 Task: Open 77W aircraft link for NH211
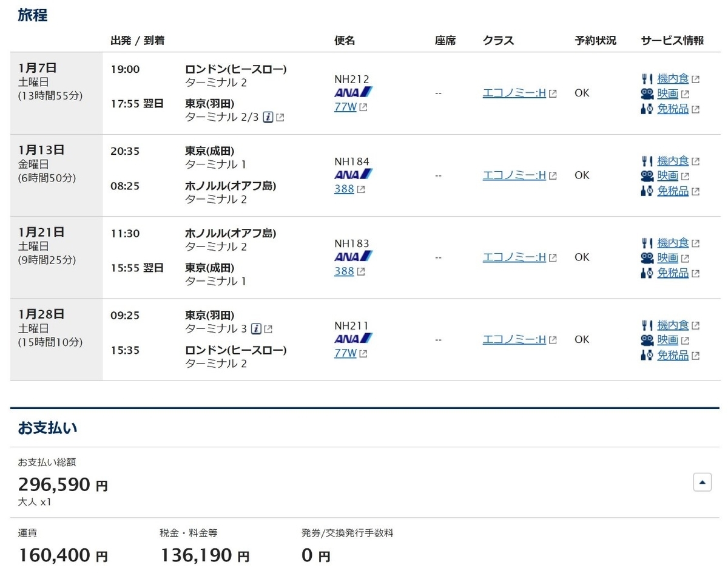coord(346,353)
